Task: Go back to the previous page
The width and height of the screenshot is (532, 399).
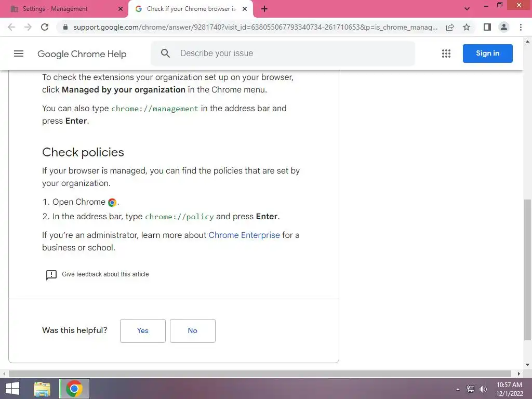Action: (11, 27)
